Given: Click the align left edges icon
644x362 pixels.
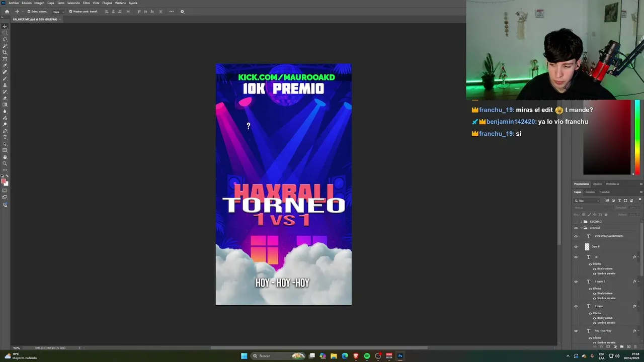Looking at the screenshot, I should pyautogui.click(x=107, y=12).
